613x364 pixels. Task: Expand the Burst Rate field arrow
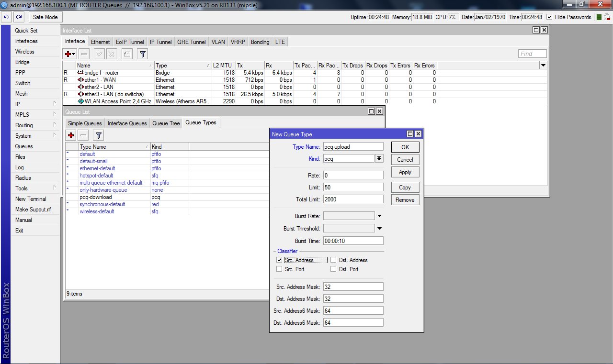pyautogui.click(x=379, y=216)
